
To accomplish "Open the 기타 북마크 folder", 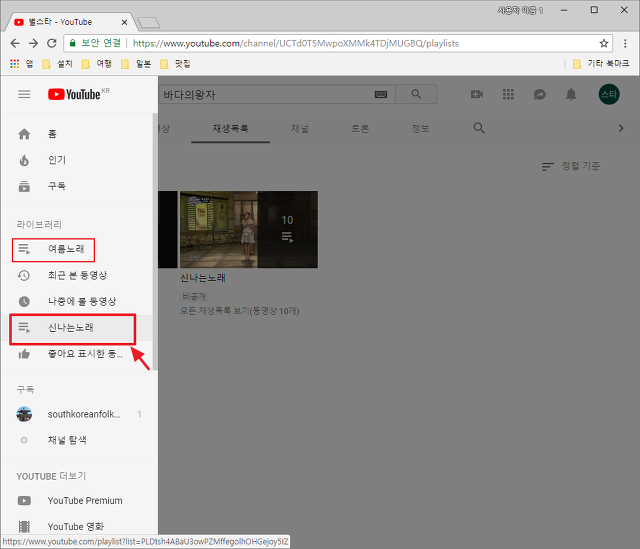I will click(x=601, y=64).
